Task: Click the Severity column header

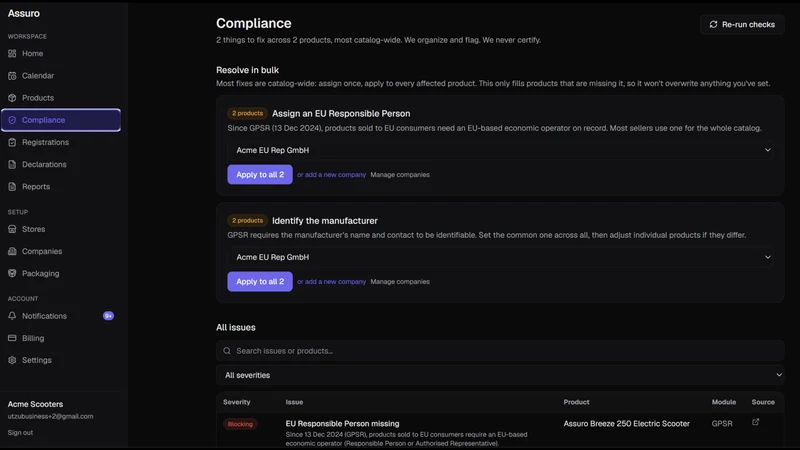Action: (x=237, y=402)
